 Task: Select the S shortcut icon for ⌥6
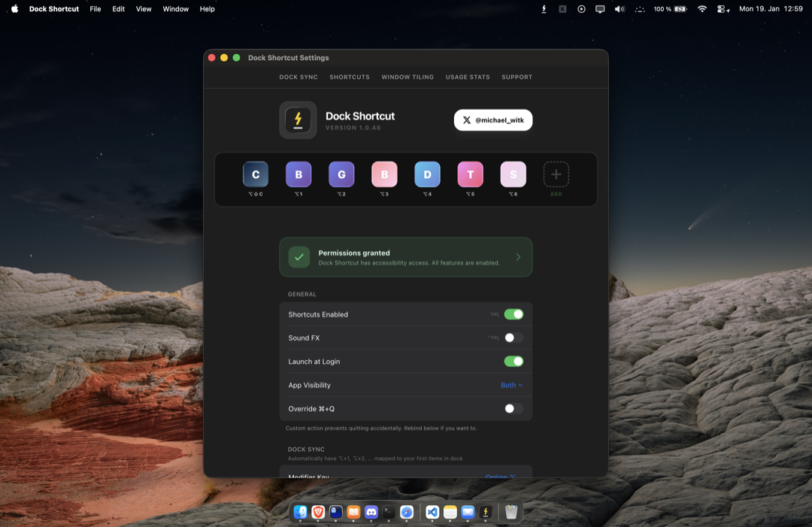(x=513, y=173)
